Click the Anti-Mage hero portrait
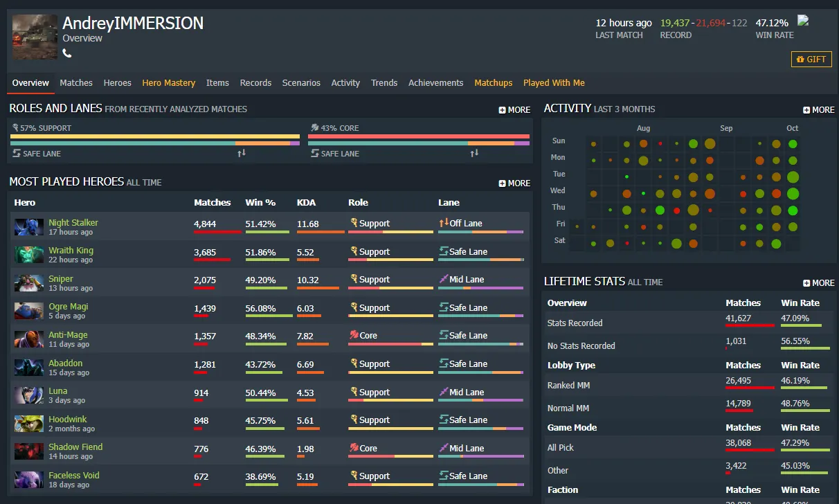This screenshot has width=839, height=504. 29,339
